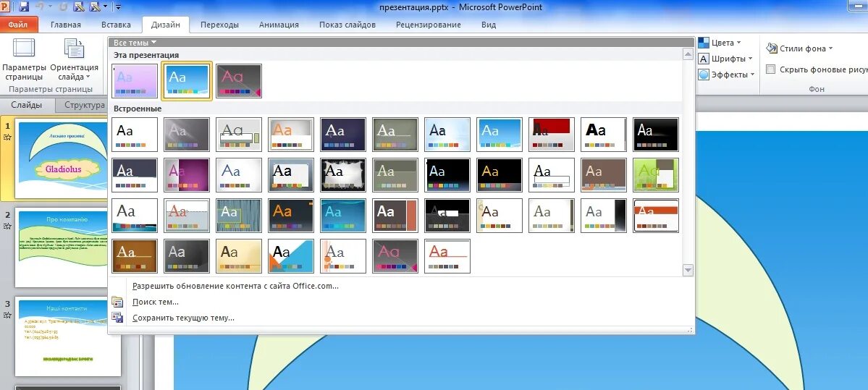Expand the Все темы filter dropdown
868x390 pixels.
(x=135, y=43)
